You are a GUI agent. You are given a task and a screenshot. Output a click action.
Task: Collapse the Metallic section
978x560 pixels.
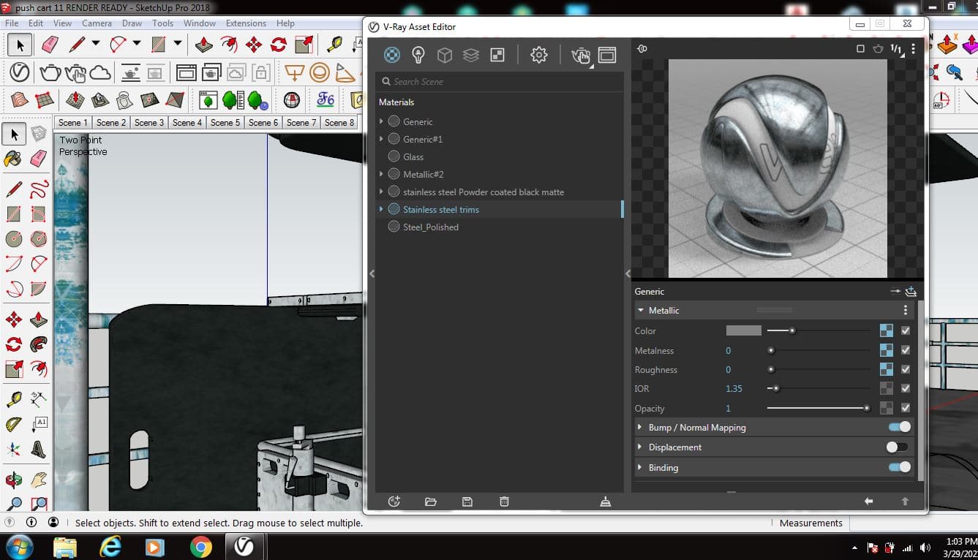(640, 310)
